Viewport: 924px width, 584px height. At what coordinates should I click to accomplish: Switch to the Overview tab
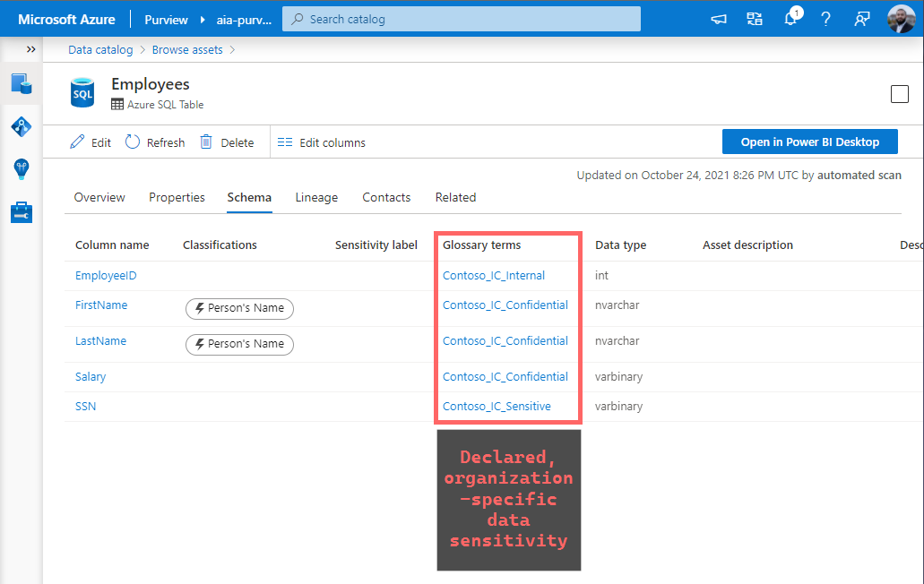tap(99, 197)
